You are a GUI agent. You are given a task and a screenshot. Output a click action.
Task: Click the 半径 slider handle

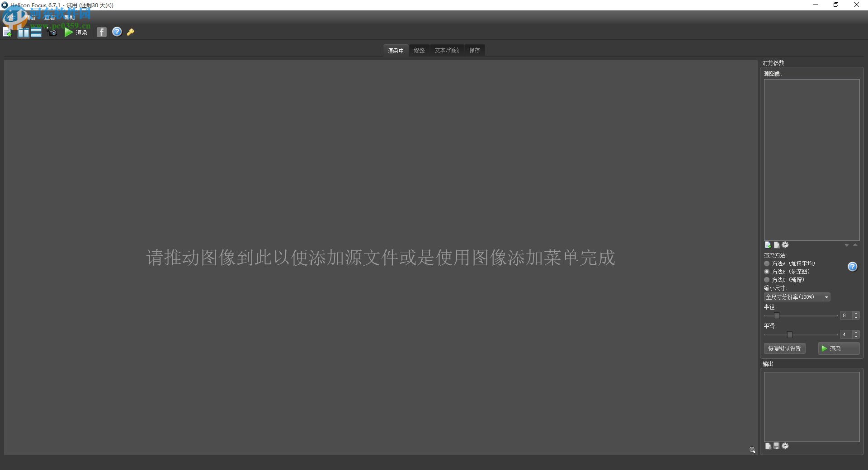776,315
